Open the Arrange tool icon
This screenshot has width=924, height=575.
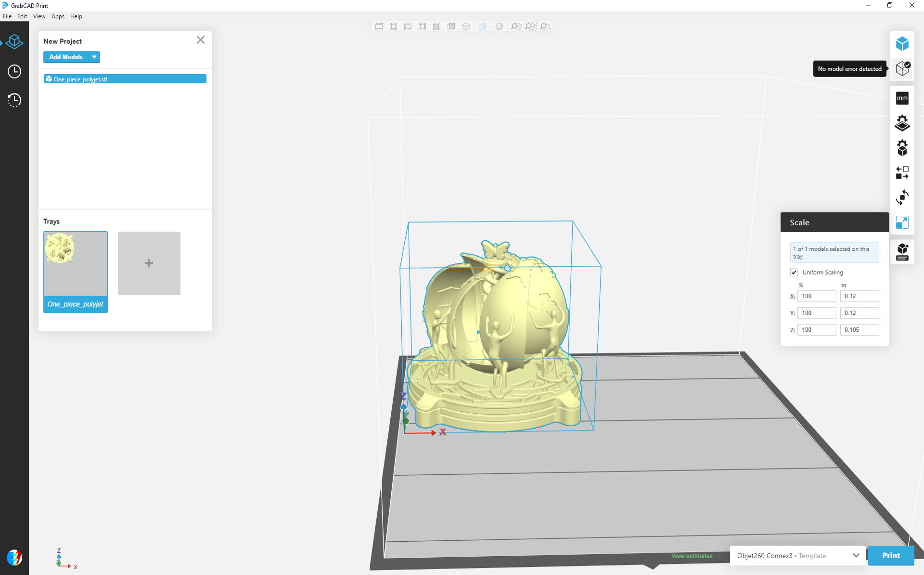click(x=902, y=172)
